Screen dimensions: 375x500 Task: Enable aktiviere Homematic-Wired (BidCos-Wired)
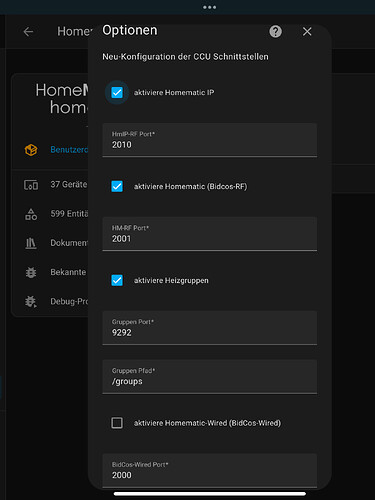117,423
